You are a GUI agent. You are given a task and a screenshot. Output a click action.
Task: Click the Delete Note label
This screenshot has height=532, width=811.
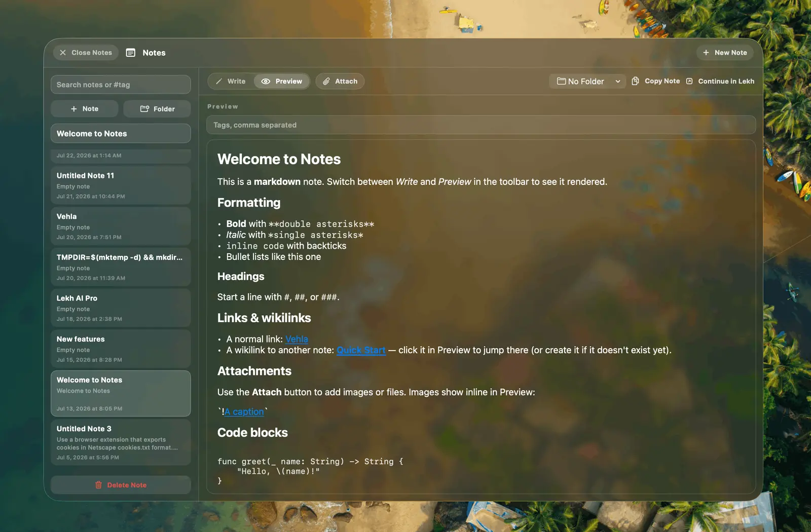(127, 485)
